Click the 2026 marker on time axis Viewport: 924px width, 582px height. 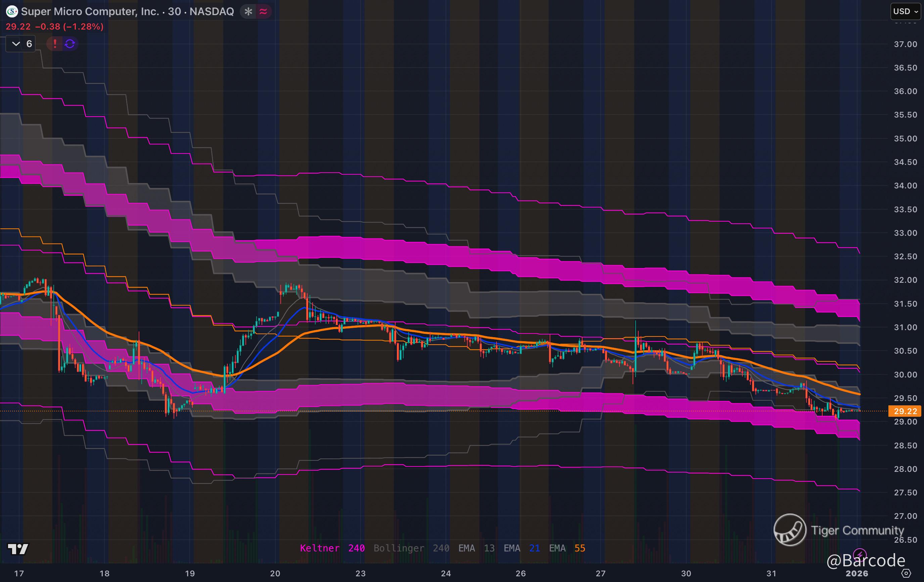click(857, 574)
